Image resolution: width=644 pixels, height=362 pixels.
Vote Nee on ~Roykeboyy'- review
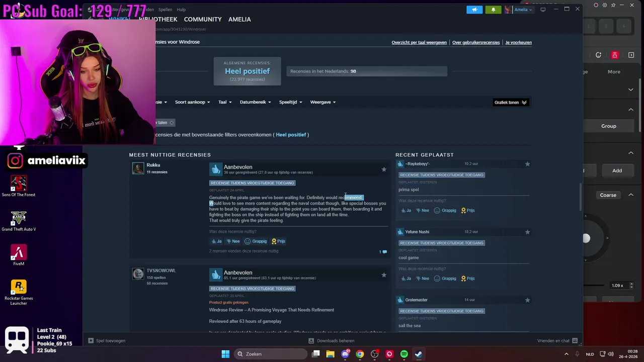[423, 211]
